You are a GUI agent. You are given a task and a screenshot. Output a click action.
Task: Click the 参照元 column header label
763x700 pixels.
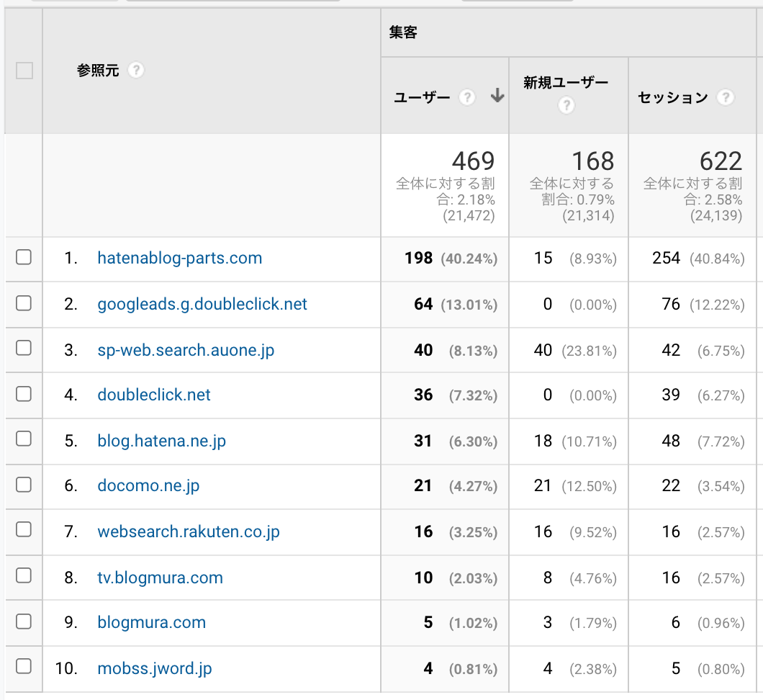[x=98, y=71]
